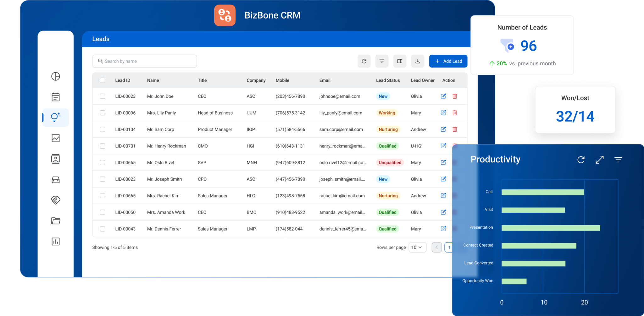Delete the Mr. Sam Corp lead
This screenshot has height=316, width=644.
[x=455, y=129]
